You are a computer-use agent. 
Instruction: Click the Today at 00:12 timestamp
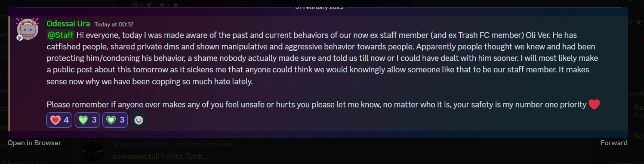tap(114, 24)
